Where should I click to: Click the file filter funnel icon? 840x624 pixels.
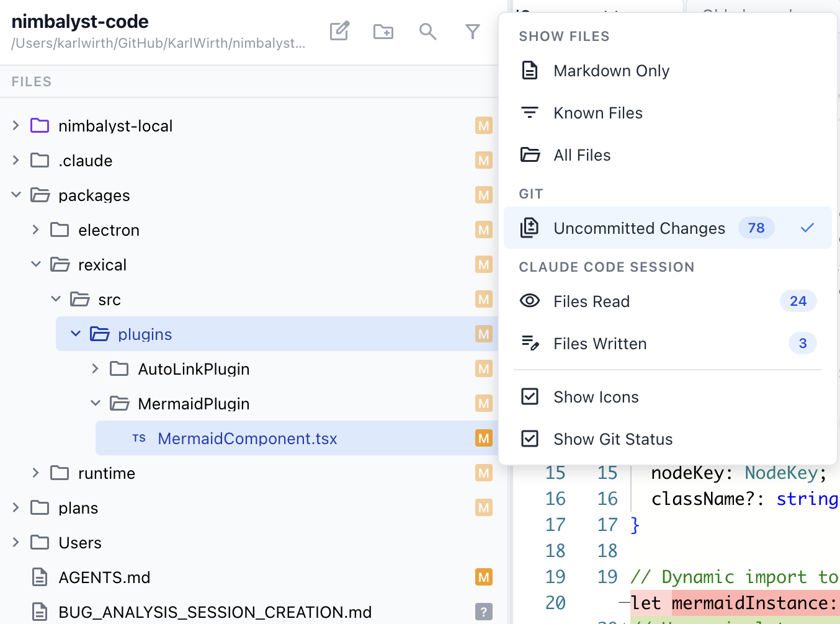(x=473, y=31)
